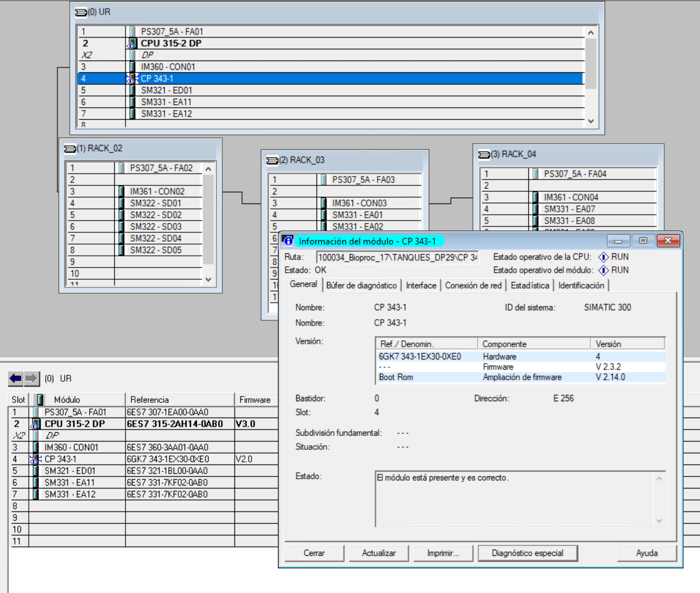Click the back navigation arrow icon

tap(16, 378)
